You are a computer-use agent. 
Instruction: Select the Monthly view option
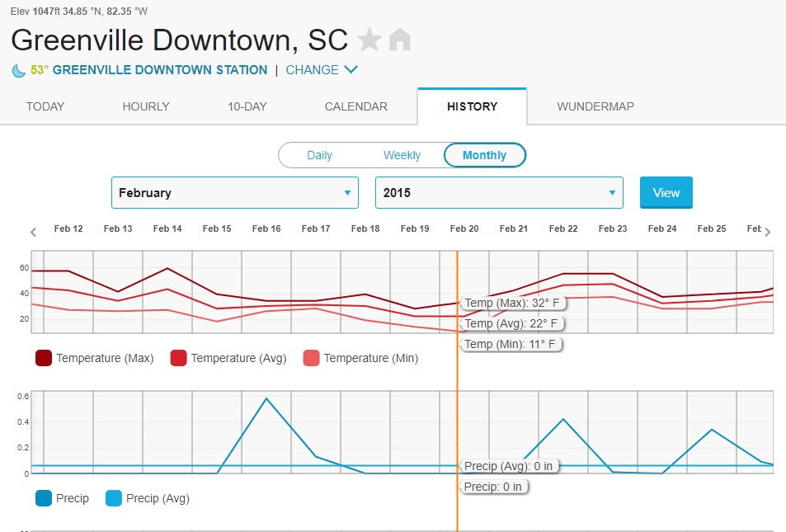tap(485, 155)
